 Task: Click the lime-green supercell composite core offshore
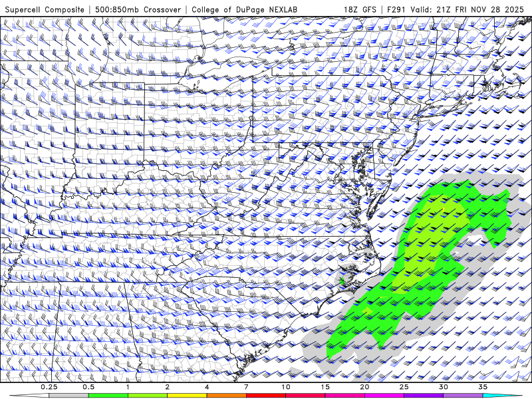click(429, 244)
